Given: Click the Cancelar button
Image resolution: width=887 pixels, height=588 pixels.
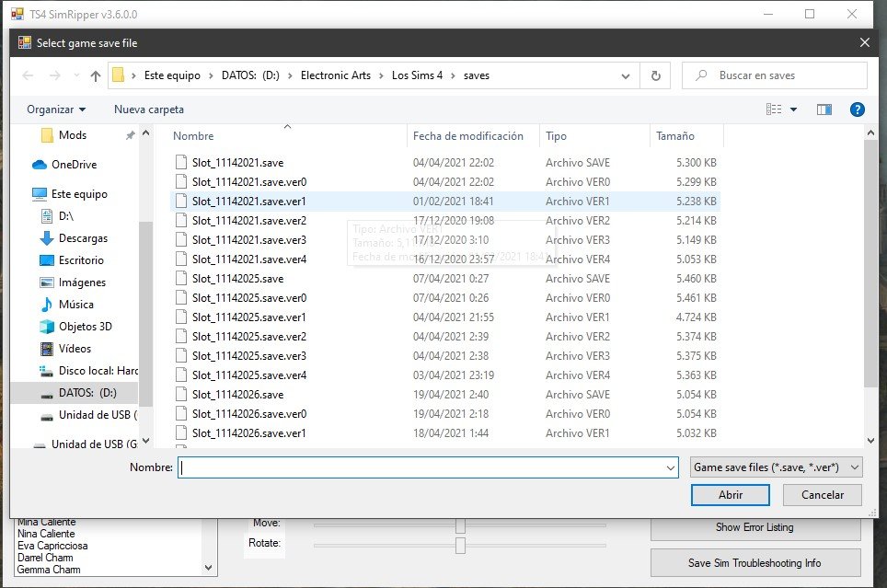Looking at the screenshot, I should coord(822,494).
